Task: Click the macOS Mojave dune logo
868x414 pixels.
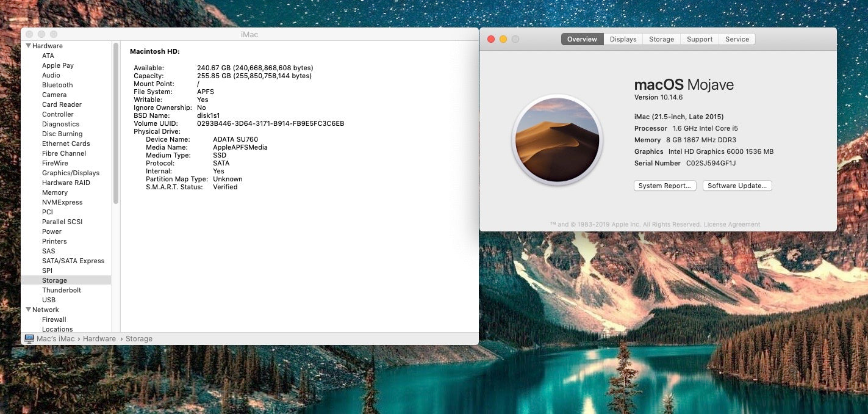Action: pyautogui.click(x=557, y=140)
